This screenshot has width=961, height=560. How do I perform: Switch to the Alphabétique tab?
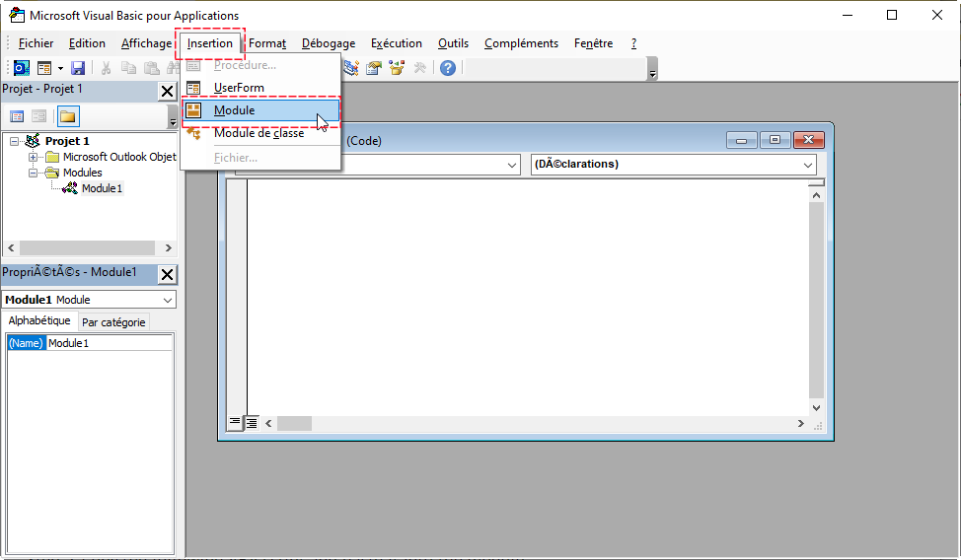[x=39, y=320]
